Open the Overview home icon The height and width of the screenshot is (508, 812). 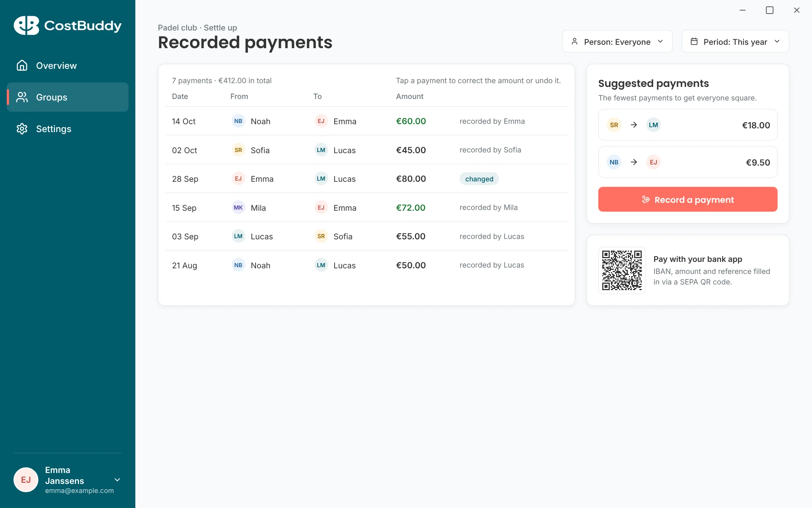tap(22, 65)
